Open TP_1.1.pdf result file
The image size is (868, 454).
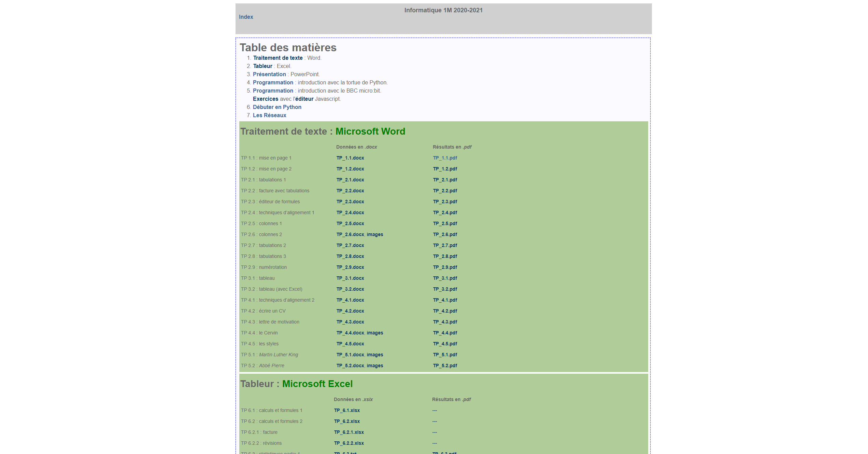[x=445, y=158]
